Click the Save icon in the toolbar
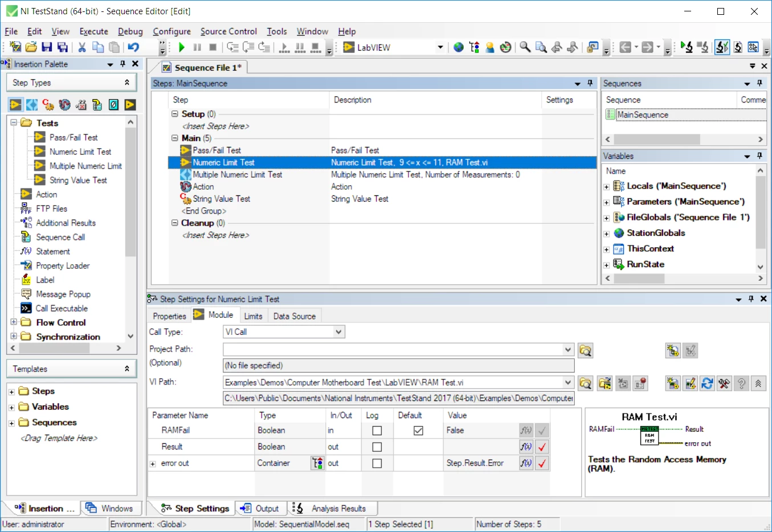Screen dimensions: 772x532 tap(47, 47)
